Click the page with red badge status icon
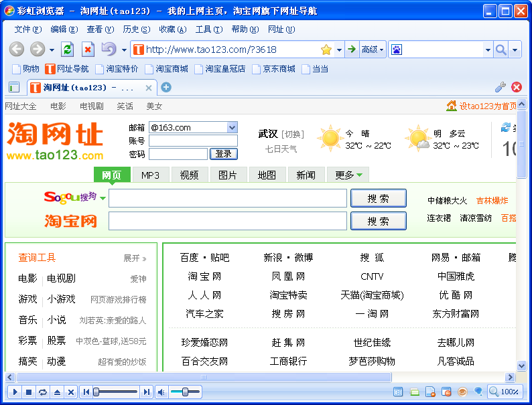 (x=430, y=392)
